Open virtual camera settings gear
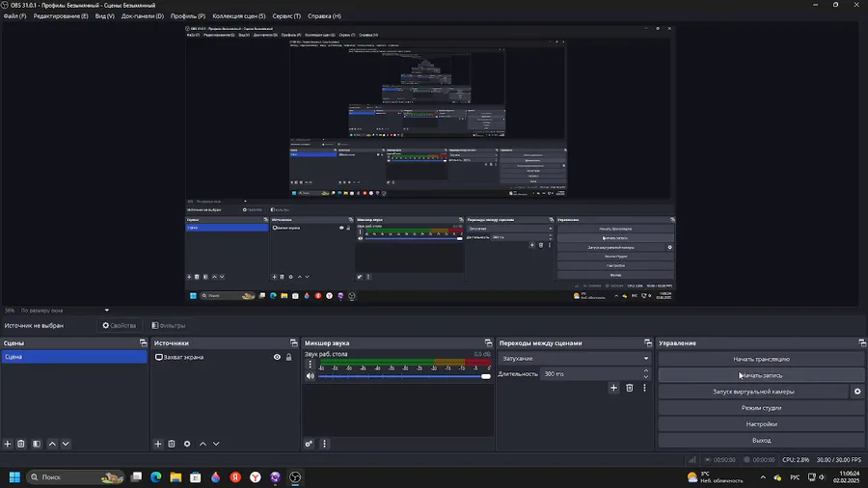The image size is (868, 488). (x=857, y=392)
